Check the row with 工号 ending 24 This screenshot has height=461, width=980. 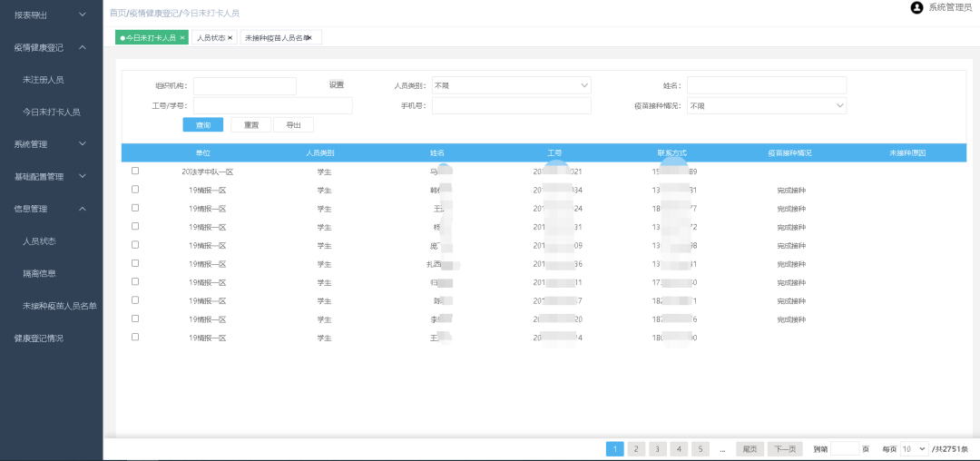pyautogui.click(x=135, y=208)
